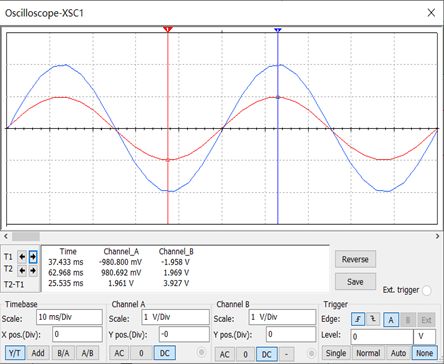444x364 pixels.
Task: Click Channel_A reading -980.800 mV
Action: pyautogui.click(x=120, y=262)
